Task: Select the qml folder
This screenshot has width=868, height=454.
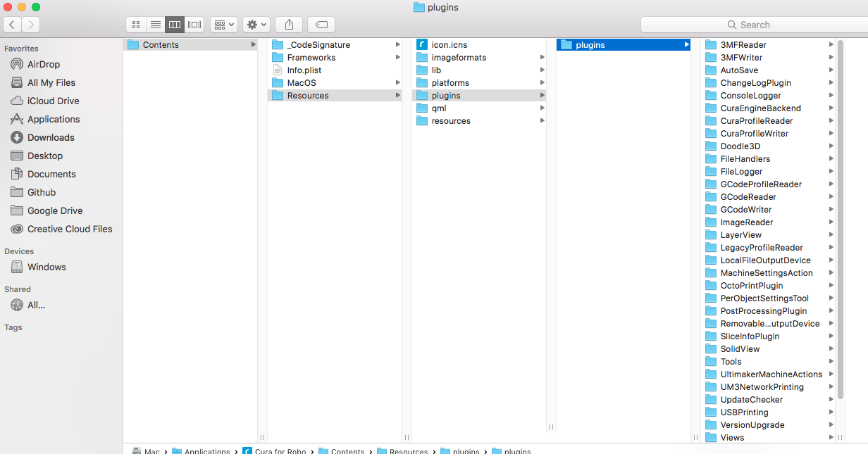Action: (479, 108)
